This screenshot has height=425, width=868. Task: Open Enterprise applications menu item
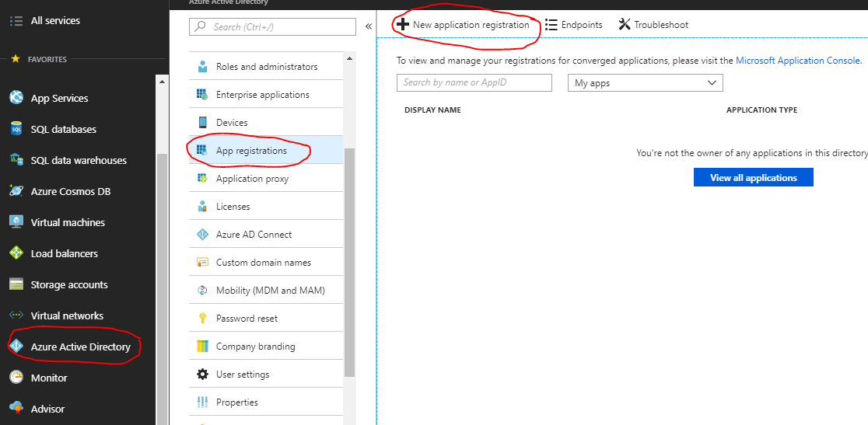point(266,95)
